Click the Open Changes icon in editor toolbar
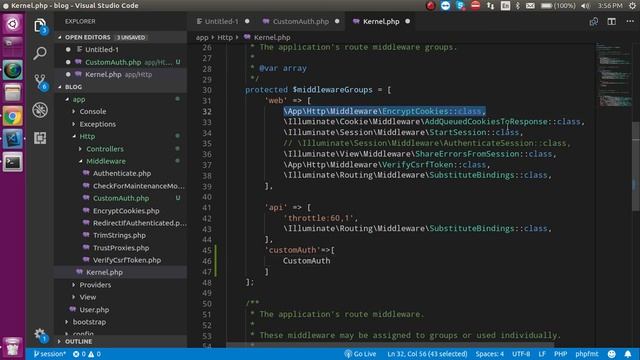640x360 pixels. coord(593,22)
